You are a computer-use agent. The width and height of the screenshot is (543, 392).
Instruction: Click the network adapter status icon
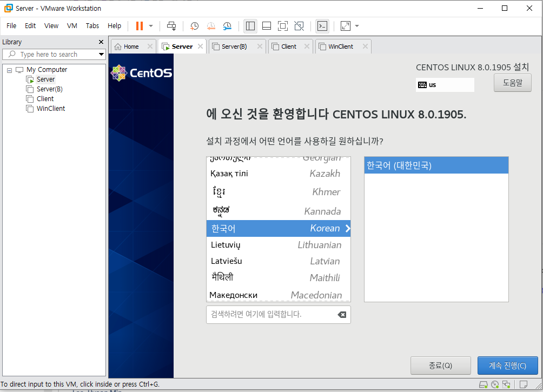pyautogui.click(x=506, y=385)
